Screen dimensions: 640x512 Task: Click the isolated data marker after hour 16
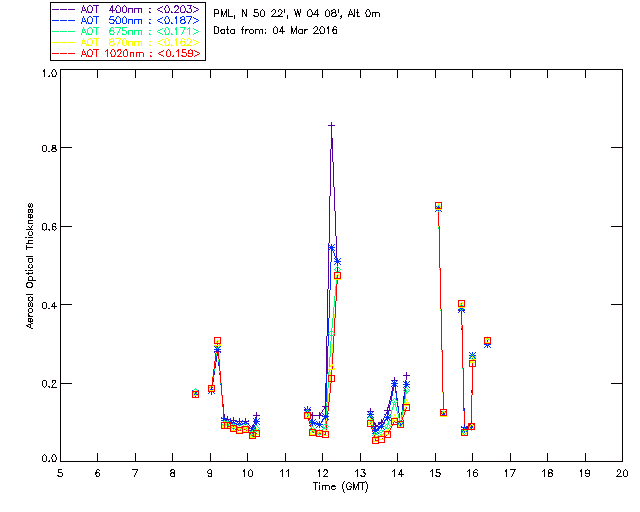[487, 341]
